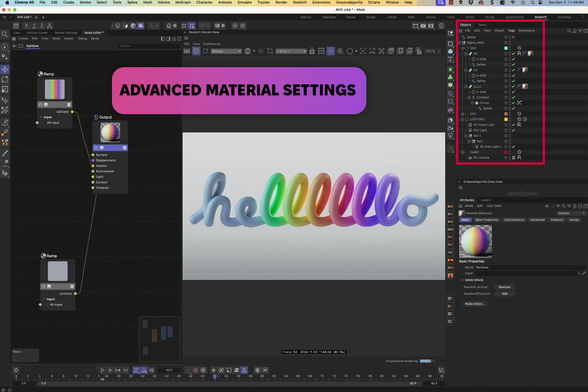588x392 pixels.
Task: Toggle green checkmark of Rim Light
Action: click(513, 130)
